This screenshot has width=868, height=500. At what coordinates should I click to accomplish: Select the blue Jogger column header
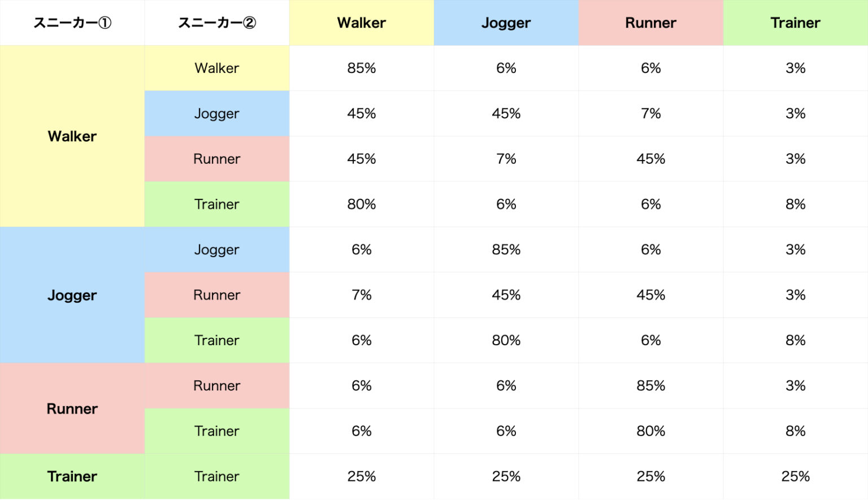click(x=506, y=23)
